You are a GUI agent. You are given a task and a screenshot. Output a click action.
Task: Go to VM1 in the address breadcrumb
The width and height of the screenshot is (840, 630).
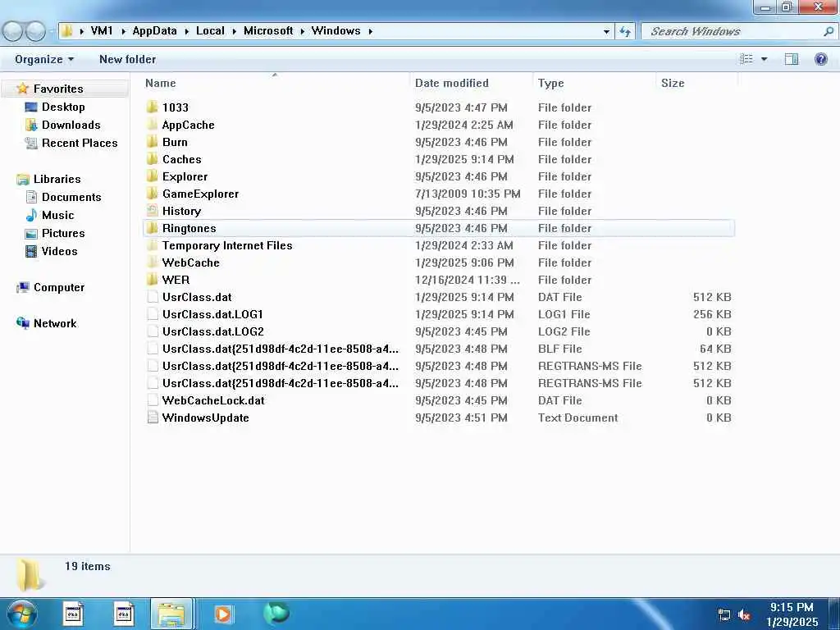pos(102,31)
